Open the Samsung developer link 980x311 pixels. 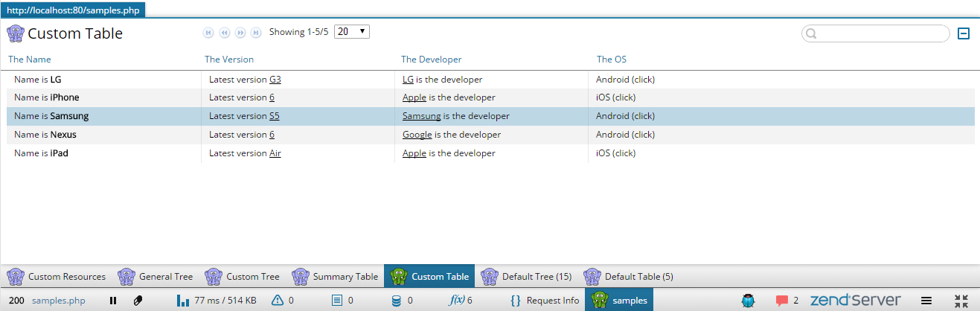(x=422, y=116)
